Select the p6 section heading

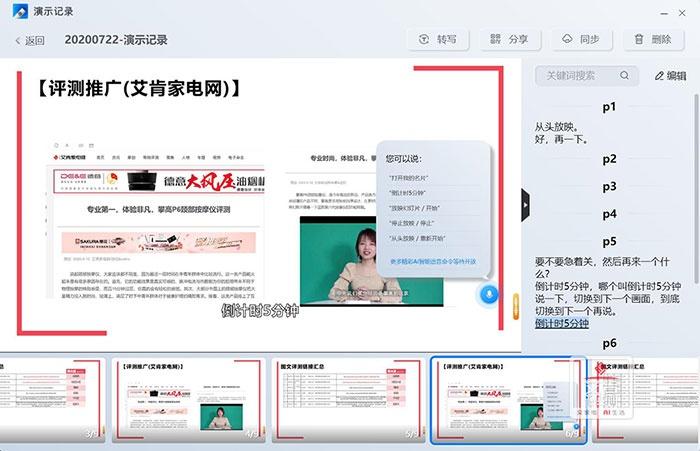pos(609,343)
